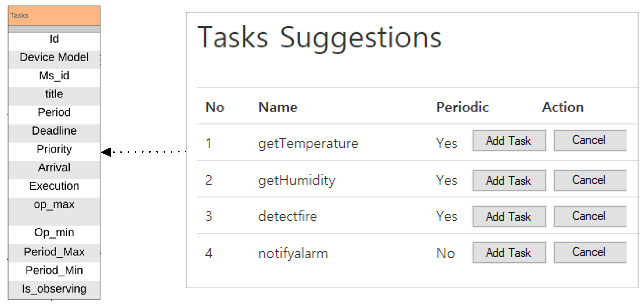Add the getHumidity task
644x306 pixels.
point(509,181)
